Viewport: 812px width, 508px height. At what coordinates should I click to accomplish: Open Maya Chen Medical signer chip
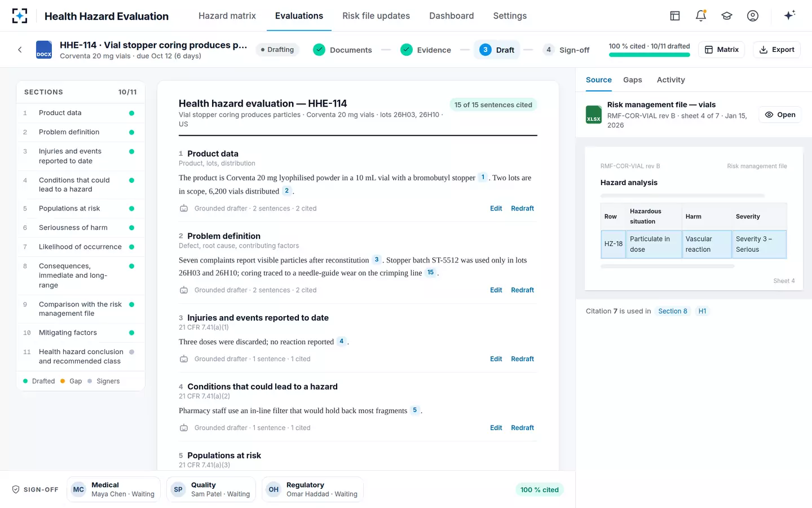pyautogui.click(x=114, y=489)
